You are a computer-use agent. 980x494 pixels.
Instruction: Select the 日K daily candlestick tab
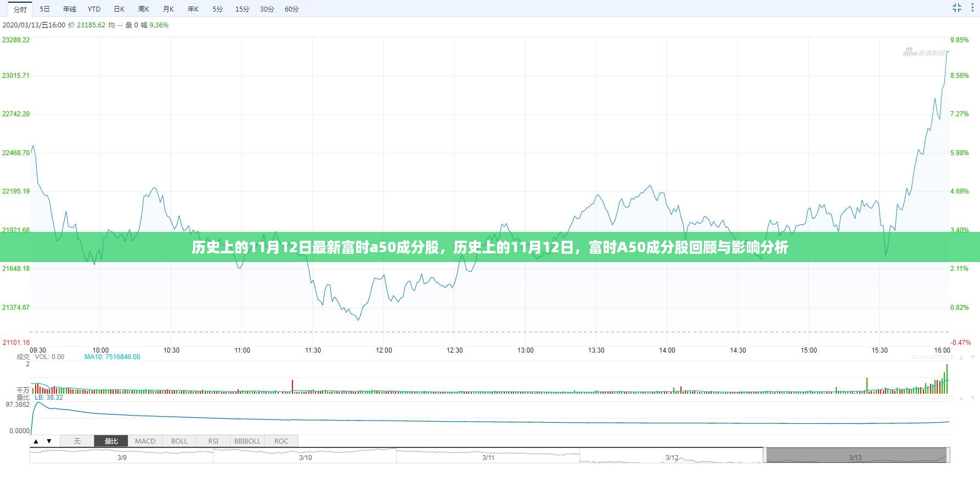pyautogui.click(x=119, y=9)
